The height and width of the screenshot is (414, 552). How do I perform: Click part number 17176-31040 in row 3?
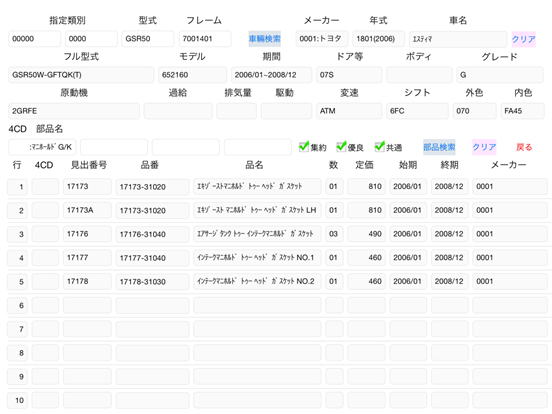click(x=152, y=234)
